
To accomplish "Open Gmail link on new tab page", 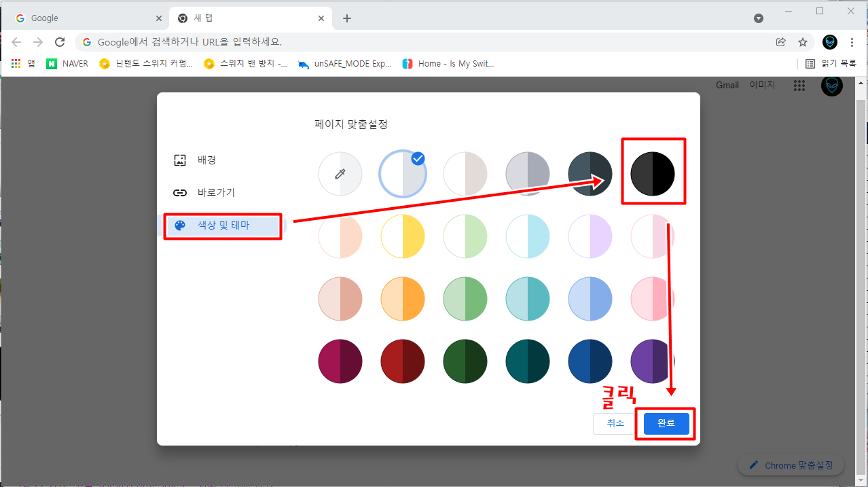I will [727, 85].
